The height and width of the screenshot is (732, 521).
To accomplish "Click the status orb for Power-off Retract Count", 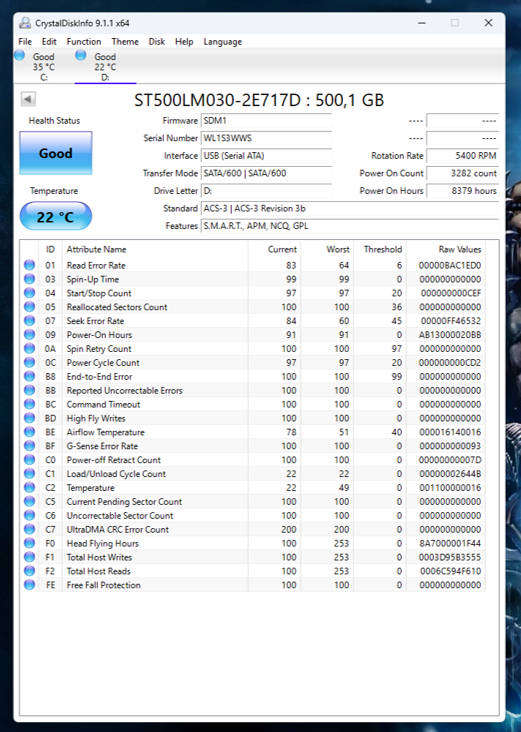I will pyautogui.click(x=29, y=459).
